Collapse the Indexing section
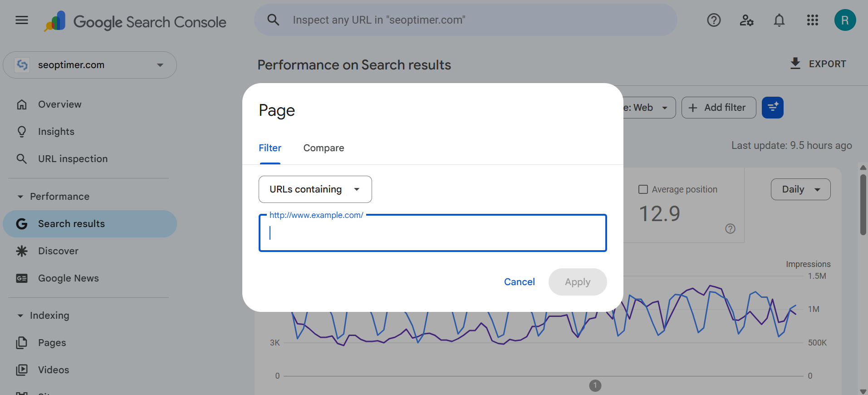Screen dimensions: 868x395 pyautogui.click(x=20, y=316)
